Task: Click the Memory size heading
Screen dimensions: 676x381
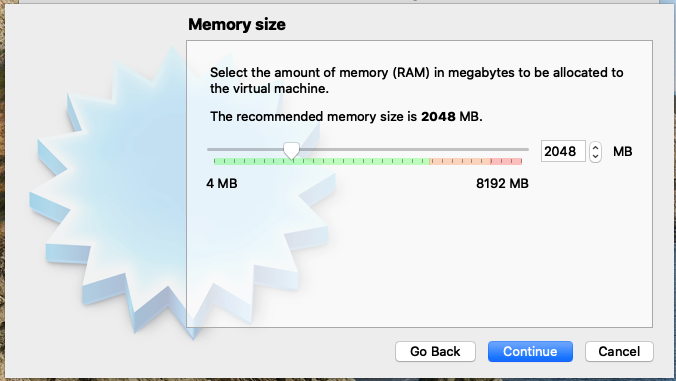Action: click(x=237, y=25)
